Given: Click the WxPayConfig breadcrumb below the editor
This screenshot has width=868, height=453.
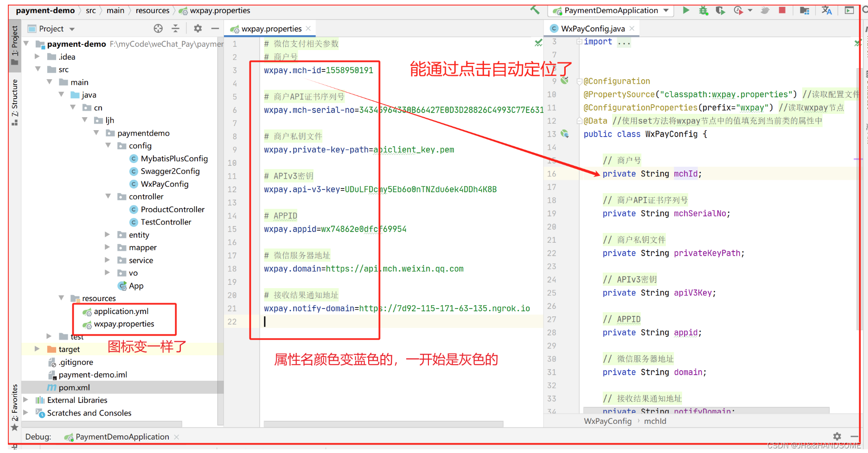Looking at the screenshot, I should tap(607, 421).
